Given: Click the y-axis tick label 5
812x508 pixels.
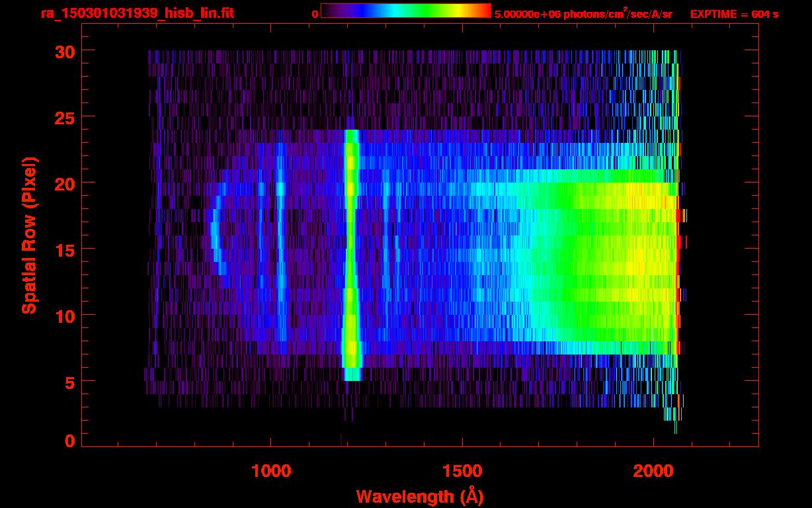Looking at the screenshot, I should (x=69, y=382).
